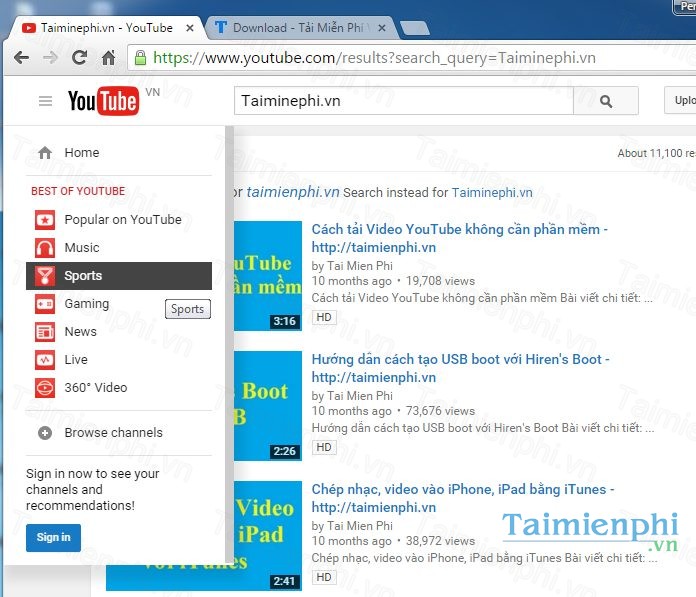This screenshot has height=597, width=696.
Task: Click the green padlock security icon
Action: [140, 58]
